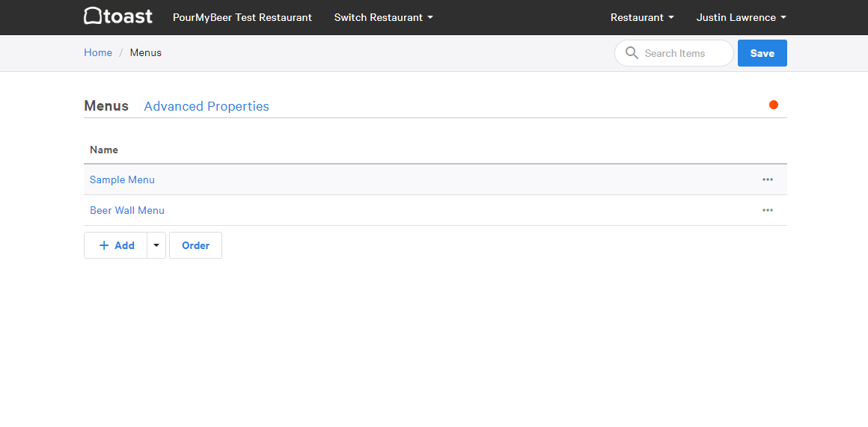Open the Sample Menu link
The height and width of the screenshot is (427, 868).
click(122, 179)
